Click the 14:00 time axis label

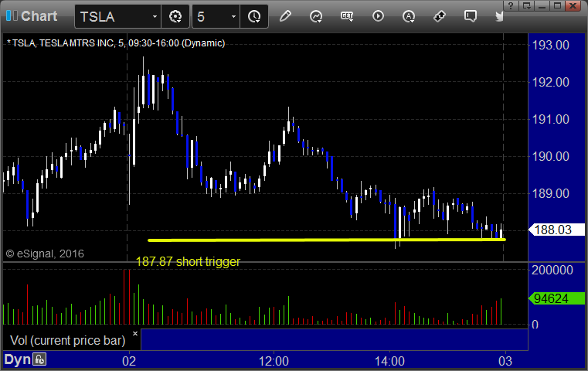coord(389,361)
